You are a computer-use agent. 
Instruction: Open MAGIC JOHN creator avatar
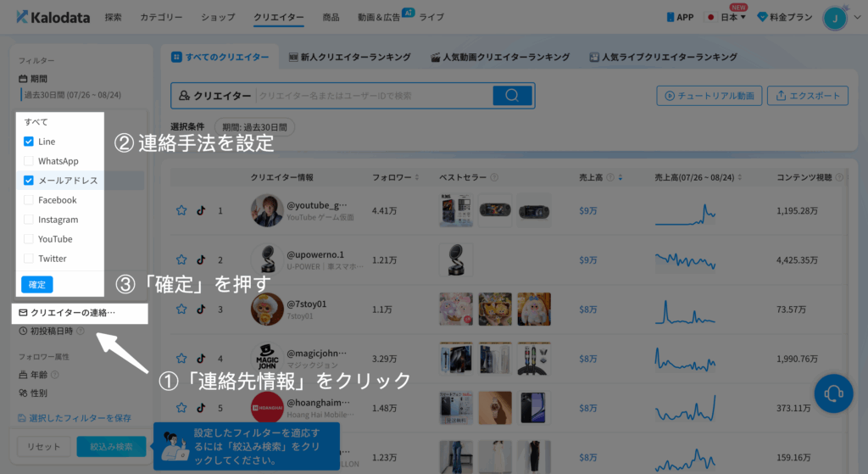[267, 359]
